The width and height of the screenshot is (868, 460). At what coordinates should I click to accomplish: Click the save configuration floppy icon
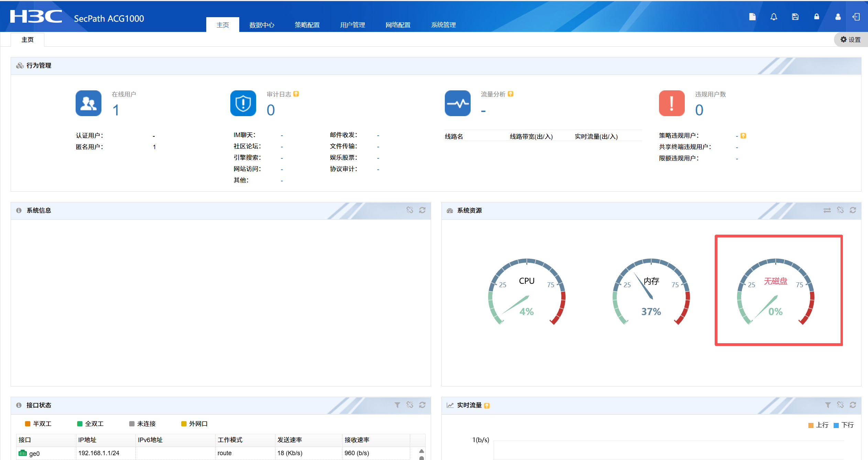795,17
